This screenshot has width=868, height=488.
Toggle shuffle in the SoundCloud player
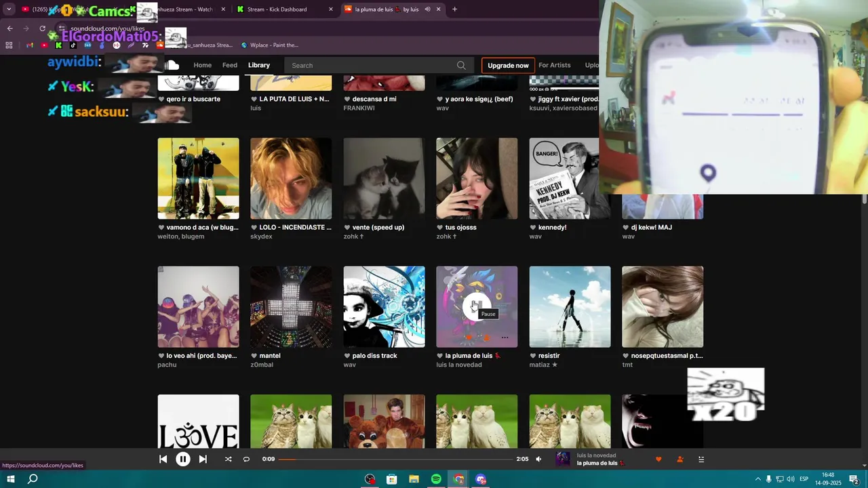228,459
